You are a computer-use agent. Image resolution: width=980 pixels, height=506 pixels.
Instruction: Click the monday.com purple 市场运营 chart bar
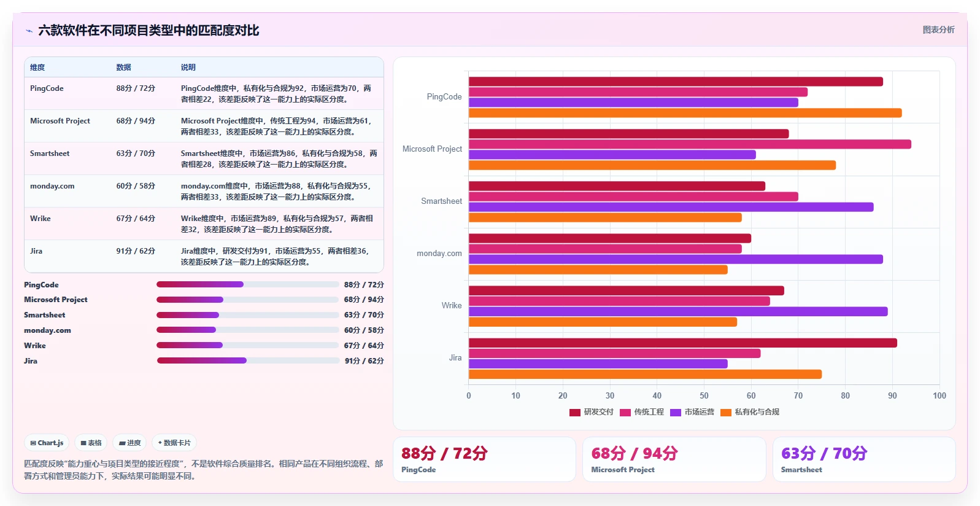pos(676,259)
